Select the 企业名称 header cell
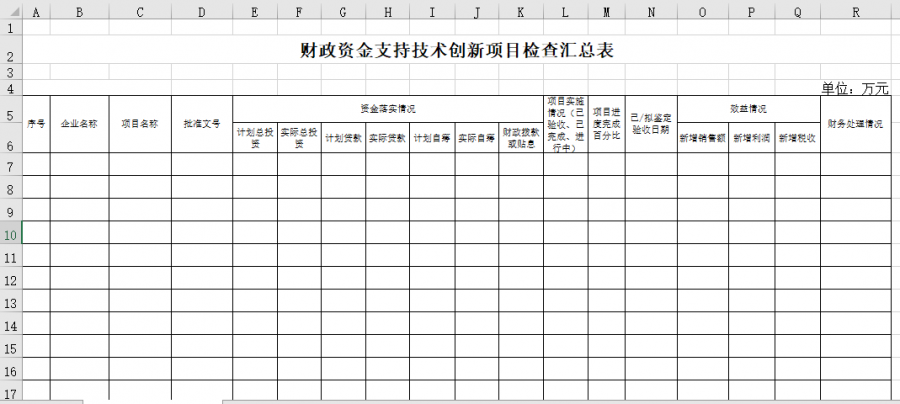The height and width of the screenshot is (404, 900). [79, 124]
